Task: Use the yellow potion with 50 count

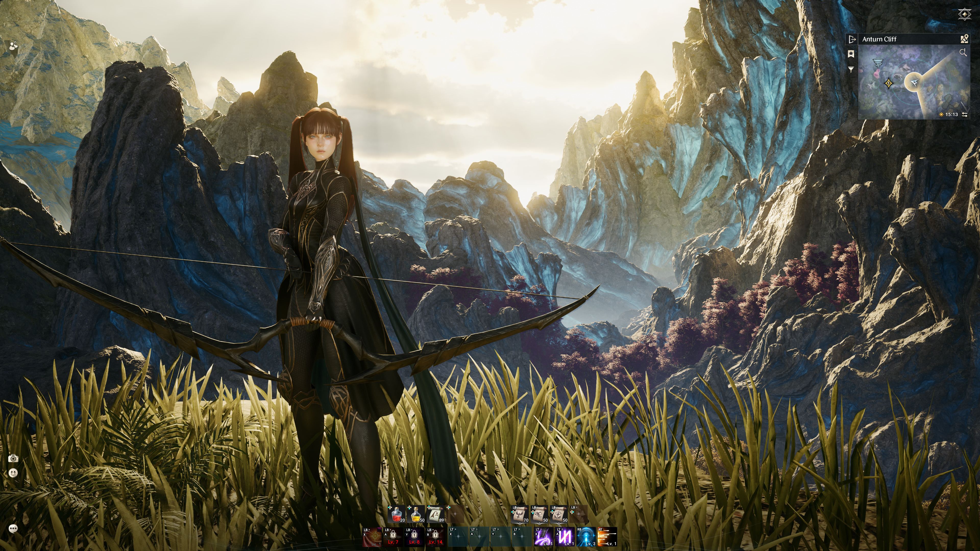Action: tap(416, 515)
